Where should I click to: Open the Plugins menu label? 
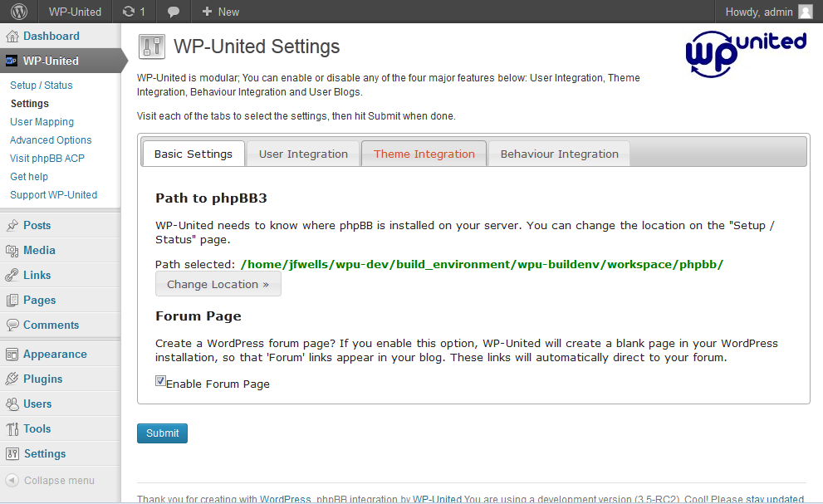point(43,379)
